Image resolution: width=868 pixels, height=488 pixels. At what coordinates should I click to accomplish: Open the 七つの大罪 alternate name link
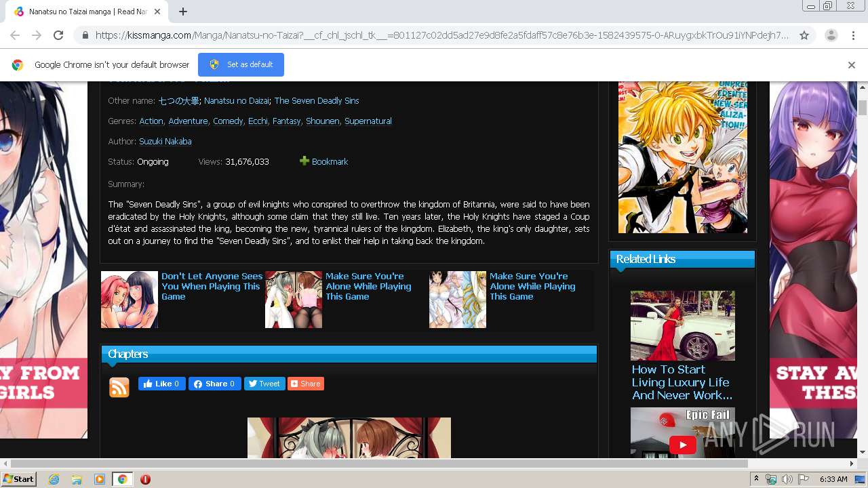179,100
